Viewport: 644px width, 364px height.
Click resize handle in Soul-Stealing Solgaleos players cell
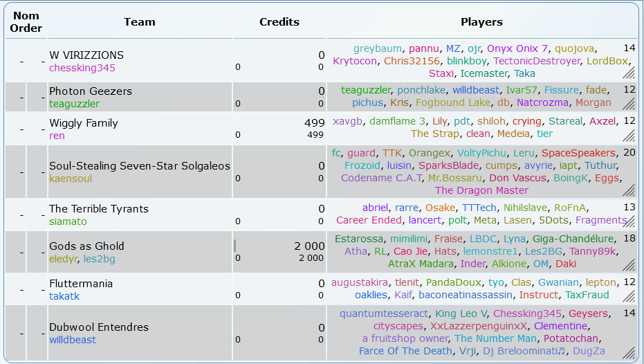coord(629,190)
